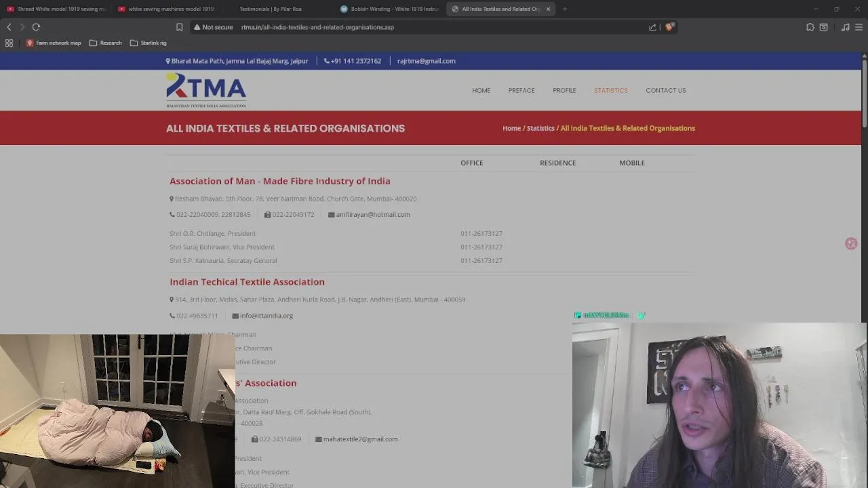Screen dimensions: 868x488
Task: Click the webcam overlay of the streamer
Action: (x=720, y=405)
